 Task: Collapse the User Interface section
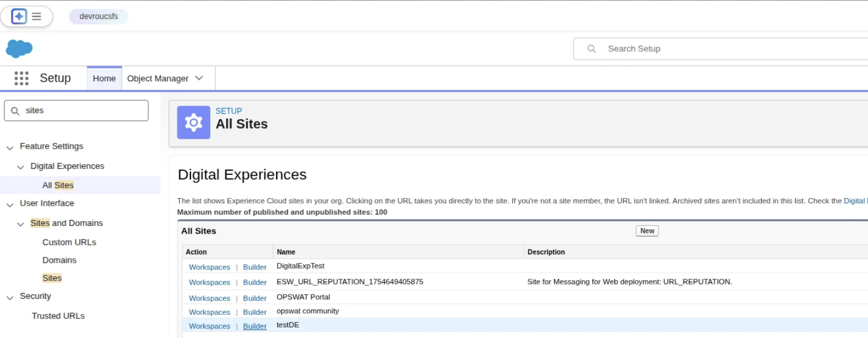pos(9,203)
